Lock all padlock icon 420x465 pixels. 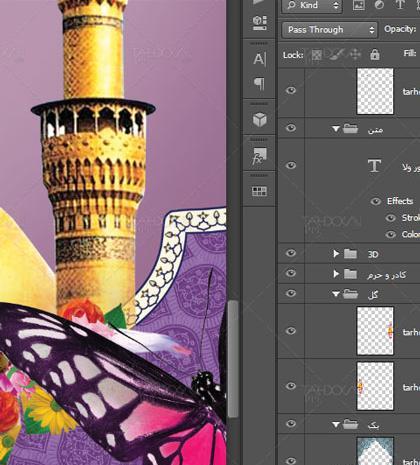[375, 54]
